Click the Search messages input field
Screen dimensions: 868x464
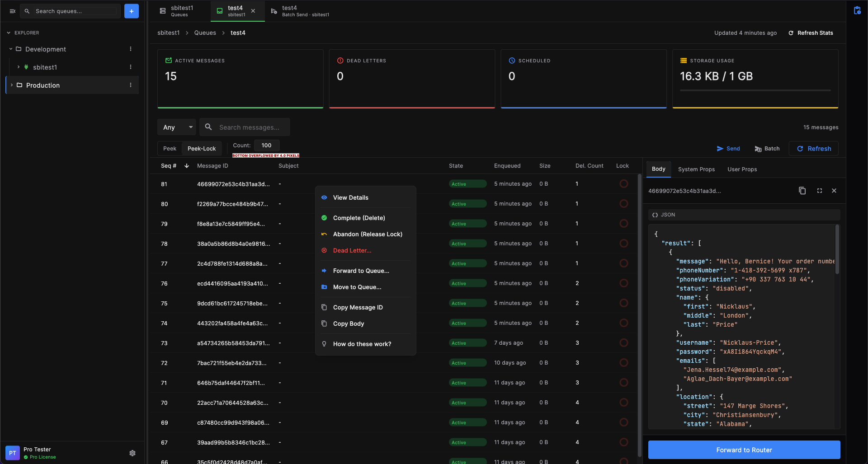coord(249,127)
